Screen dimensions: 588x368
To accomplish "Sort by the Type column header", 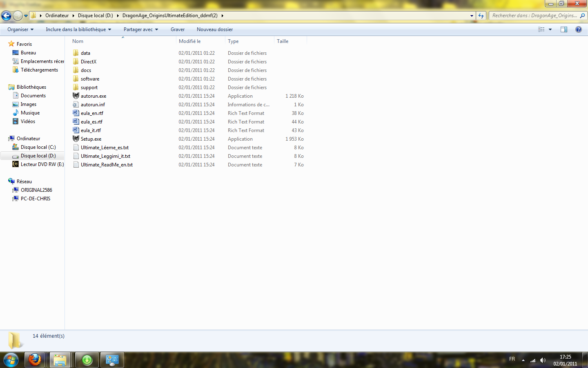I will (249, 41).
